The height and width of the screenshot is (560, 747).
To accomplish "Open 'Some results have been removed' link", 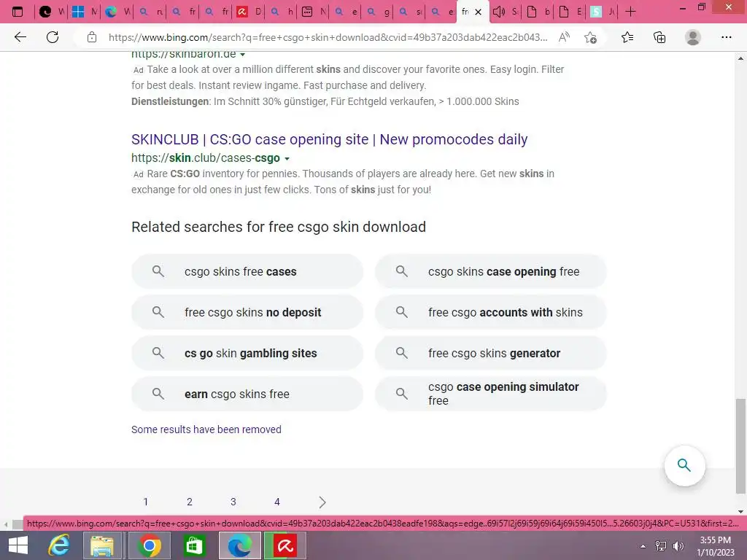I will click(x=206, y=429).
